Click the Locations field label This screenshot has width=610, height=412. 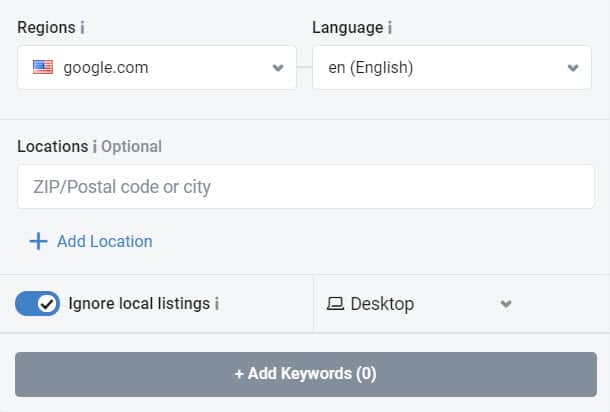pos(52,147)
